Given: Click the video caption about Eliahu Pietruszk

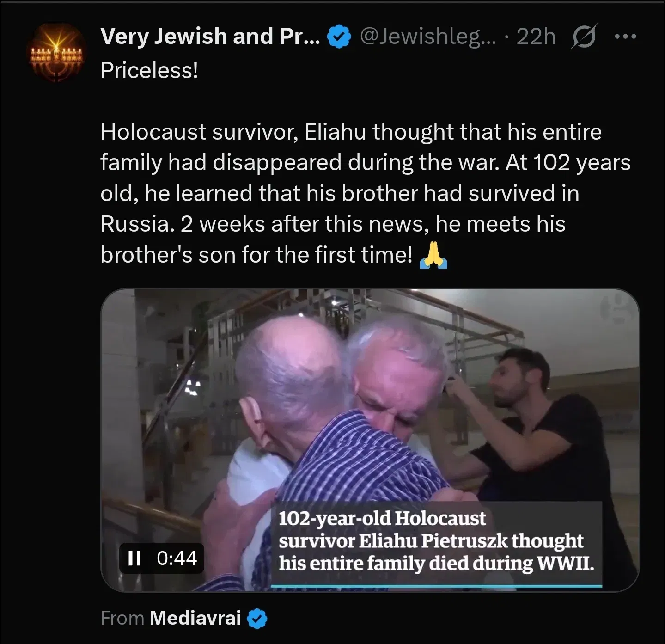Looking at the screenshot, I should coord(436,541).
